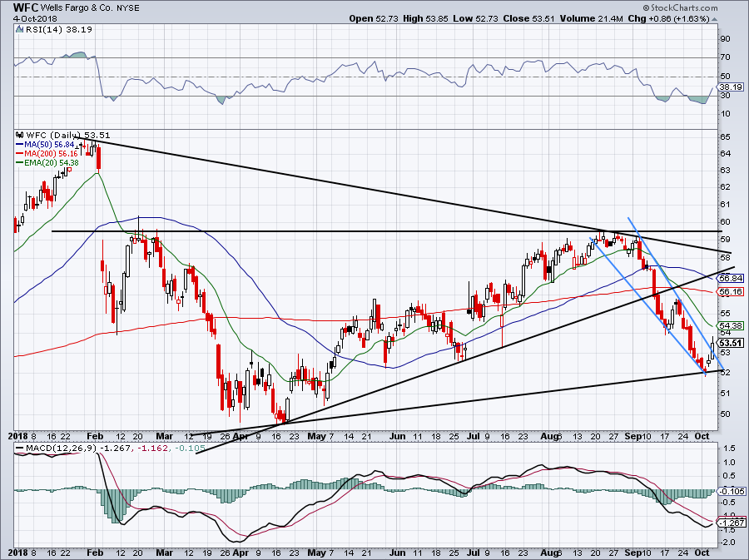Click the -1.267 value tag on the MACD axis
Screen dimensions: 749x560
point(732,523)
